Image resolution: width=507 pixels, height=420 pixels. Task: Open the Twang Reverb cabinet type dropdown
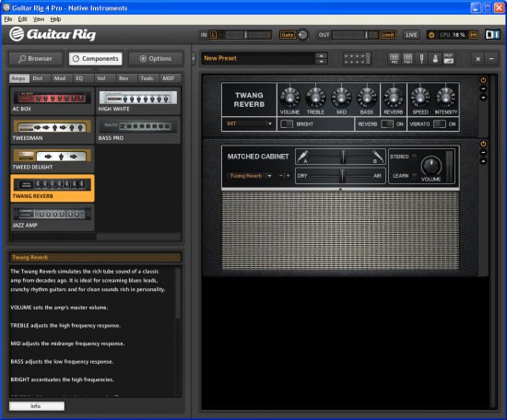pos(251,176)
